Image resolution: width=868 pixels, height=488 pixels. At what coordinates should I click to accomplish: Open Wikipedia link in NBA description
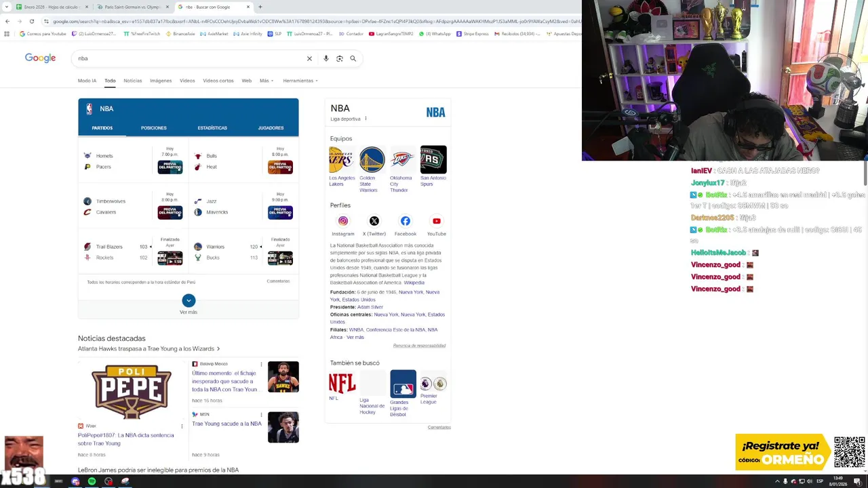click(x=414, y=283)
